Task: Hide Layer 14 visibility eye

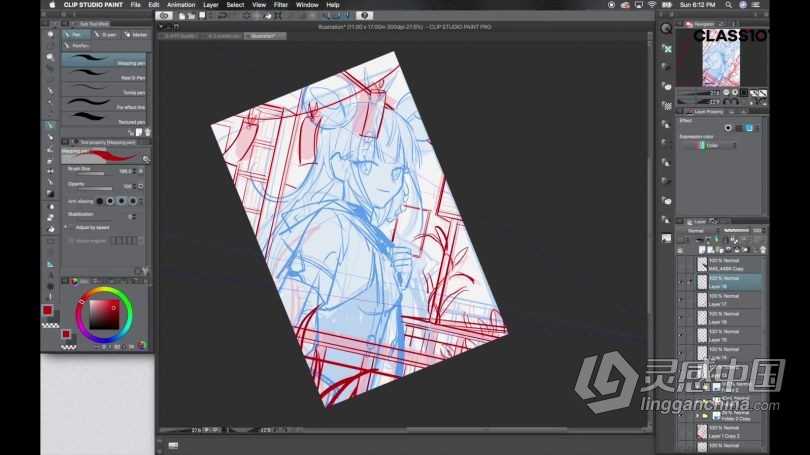Action: tap(681, 353)
